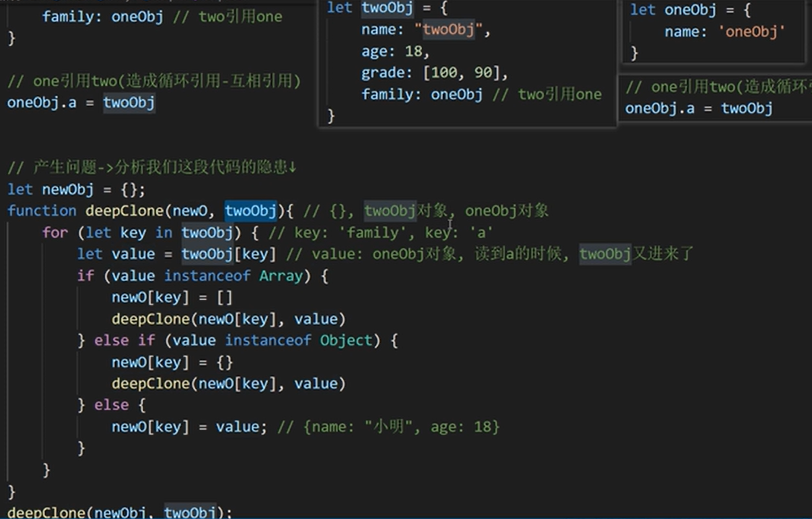Click 'let value = twoObj[key]' statement

click(x=176, y=254)
